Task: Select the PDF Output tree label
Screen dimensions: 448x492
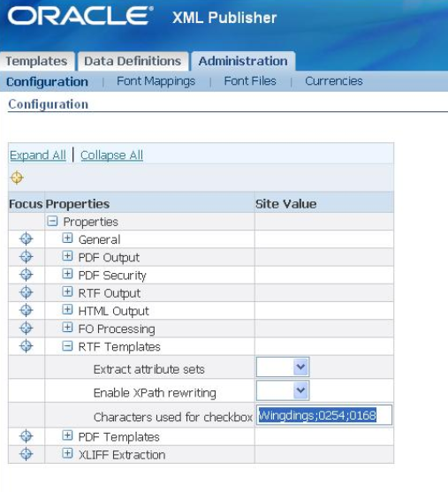Action: click(x=109, y=258)
